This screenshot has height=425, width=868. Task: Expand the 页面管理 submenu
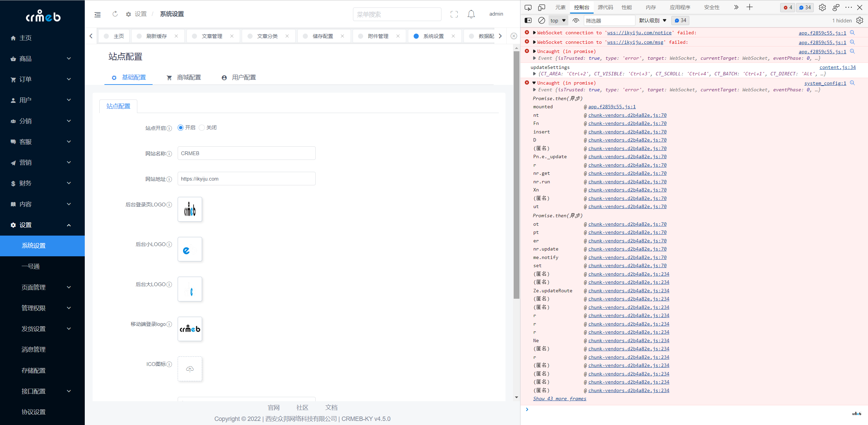click(x=42, y=287)
